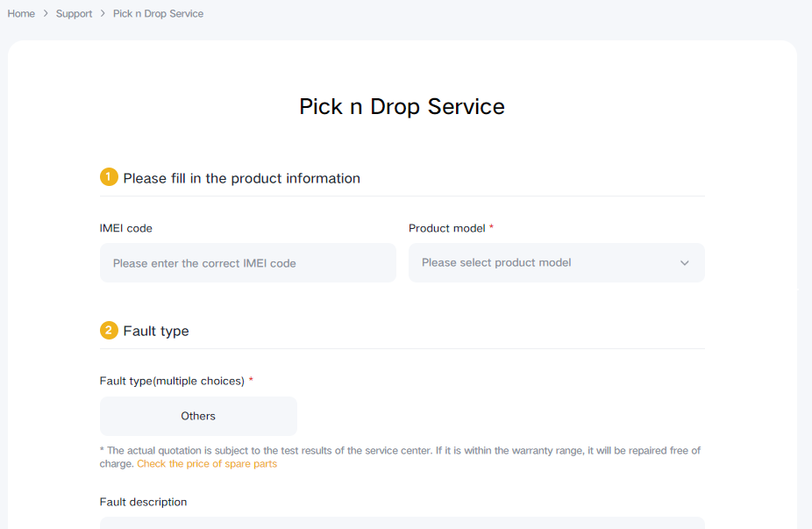
Task: Click the Fault description label
Action: (x=143, y=502)
